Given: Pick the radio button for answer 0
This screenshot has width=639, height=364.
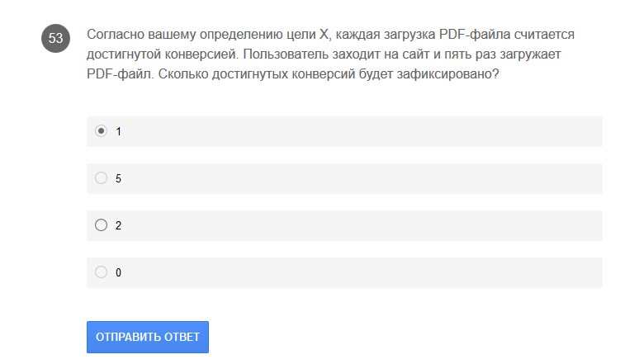Looking at the screenshot, I should click(x=101, y=272).
